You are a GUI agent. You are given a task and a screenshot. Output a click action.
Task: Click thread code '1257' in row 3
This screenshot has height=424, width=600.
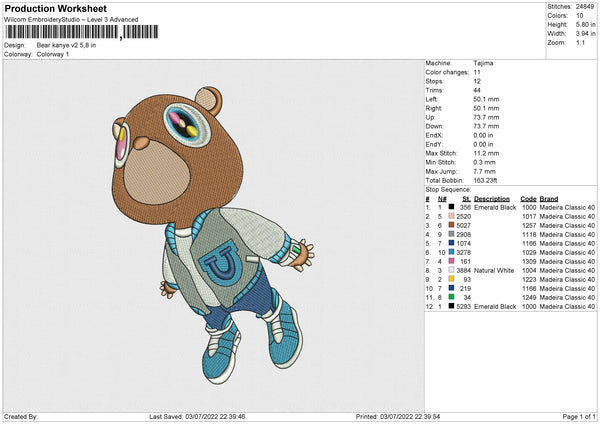coord(530,225)
